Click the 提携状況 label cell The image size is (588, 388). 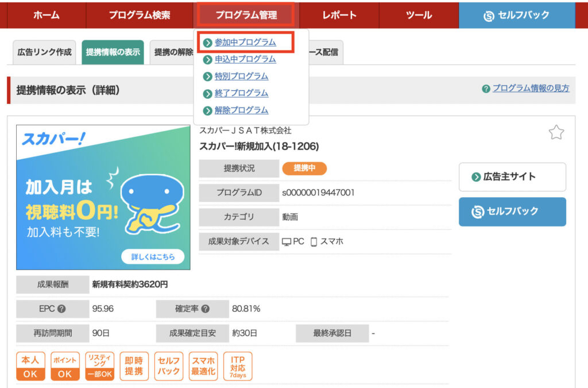tap(239, 168)
